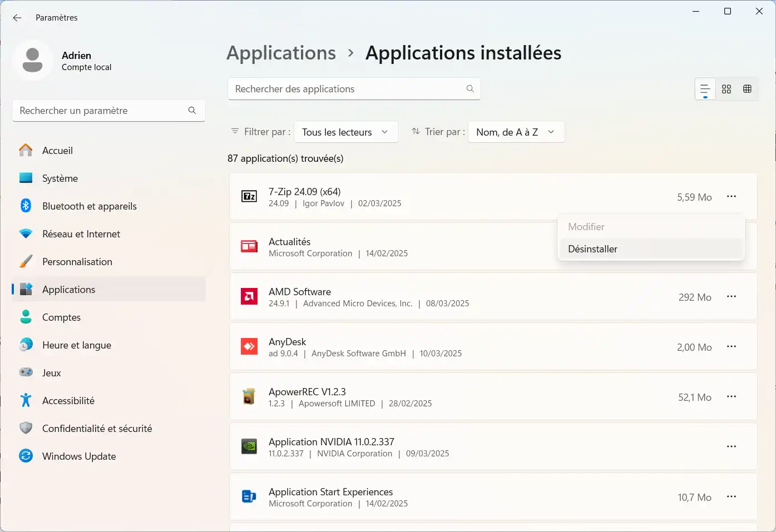
Task: Click the 10,7 Mo size value
Action: point(694,497)
